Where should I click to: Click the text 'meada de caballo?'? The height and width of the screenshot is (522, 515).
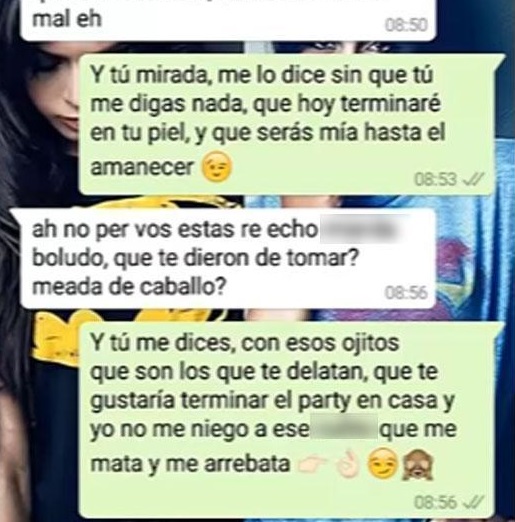129,287
